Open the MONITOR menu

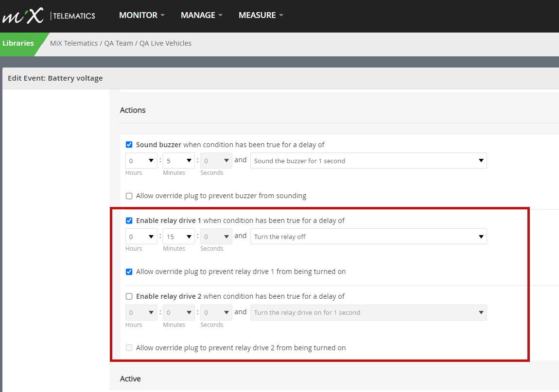click(x=141, y=16)
